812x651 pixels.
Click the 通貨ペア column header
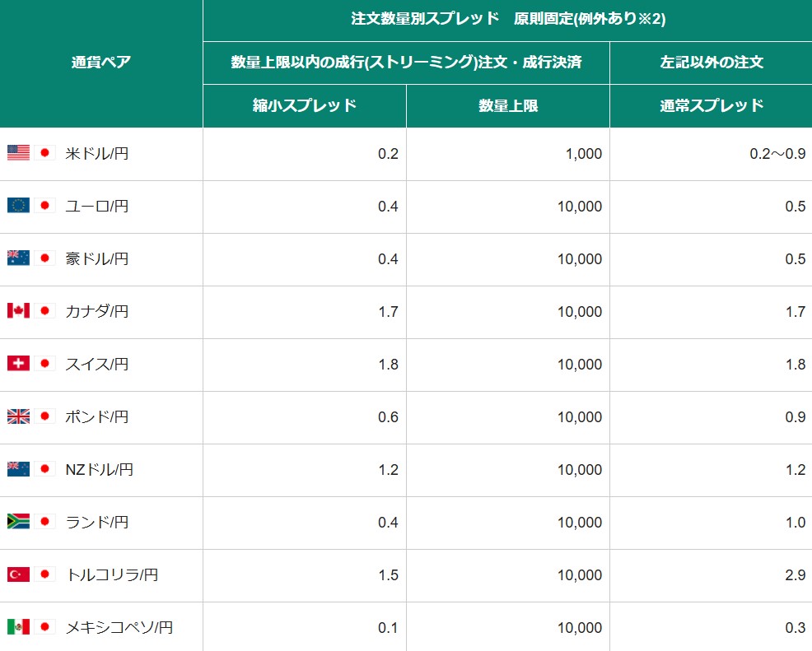pyautogui.click(x=101, y=62)
